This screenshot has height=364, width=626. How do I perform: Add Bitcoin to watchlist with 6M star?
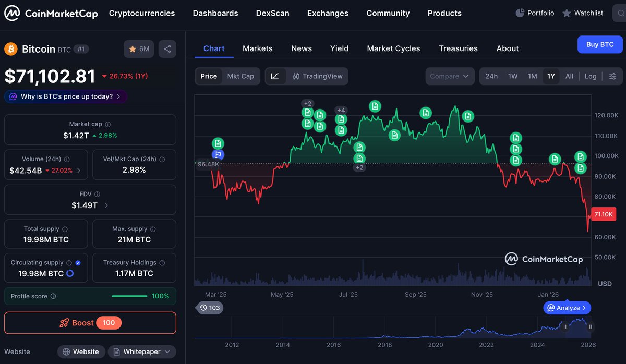139,49
